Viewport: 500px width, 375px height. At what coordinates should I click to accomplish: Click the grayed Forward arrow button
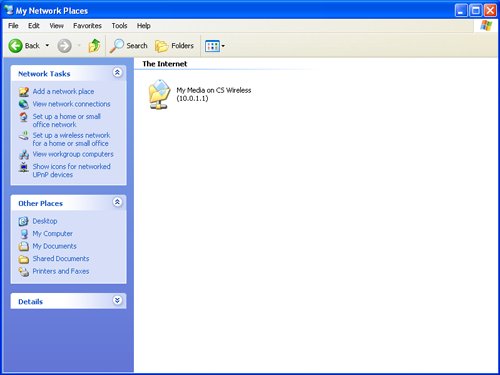[x=64, y=46]
